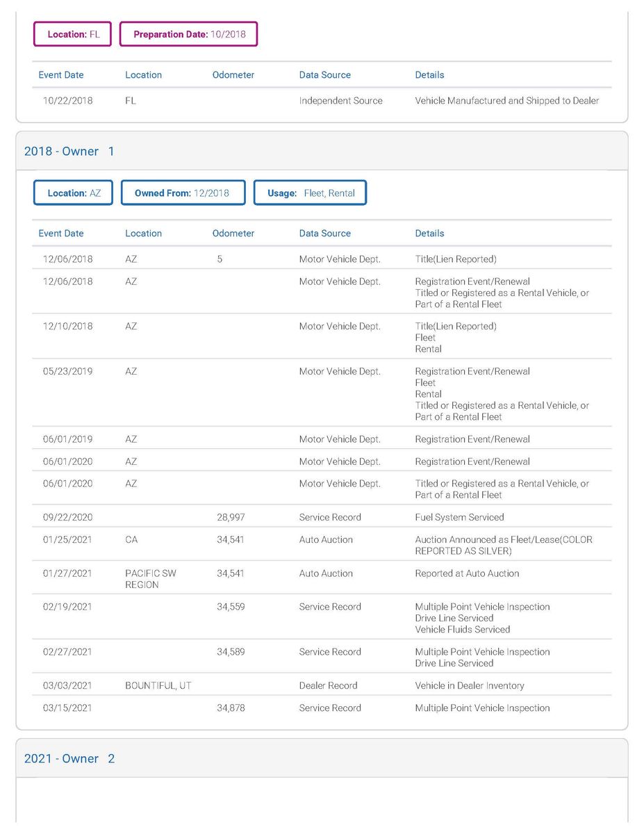Click Data Source header in Owner 1 table
This screenshot has width=644, height=834.
tap(325, 234)
